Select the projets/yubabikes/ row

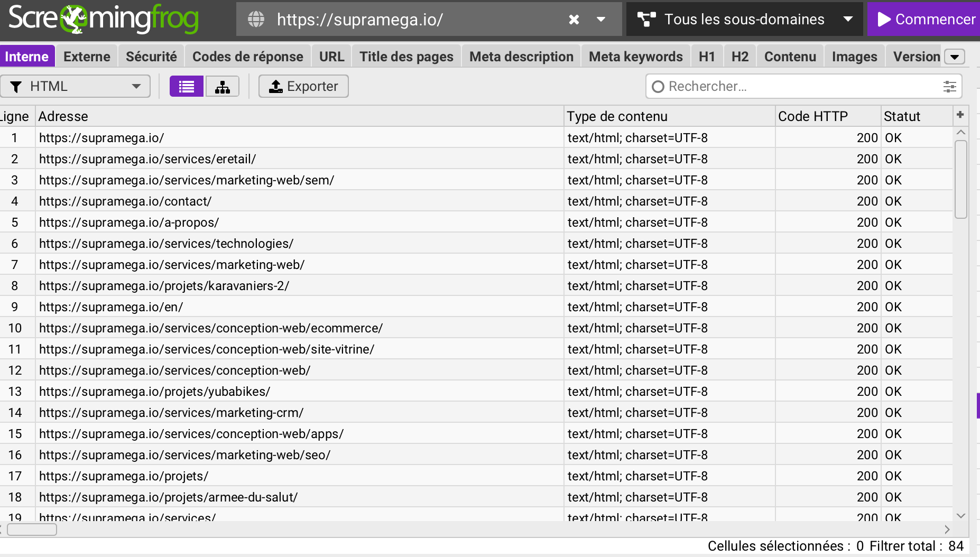tap(476, 391)
